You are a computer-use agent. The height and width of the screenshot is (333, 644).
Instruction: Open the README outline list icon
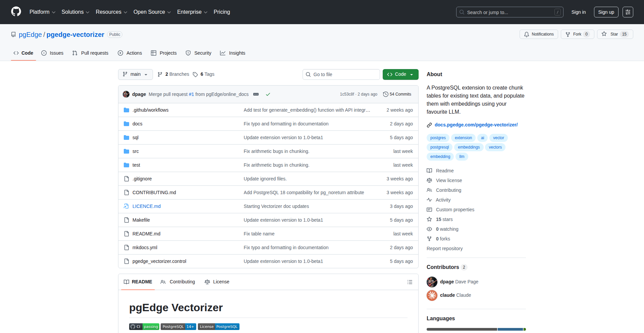[x=410, y=282]
